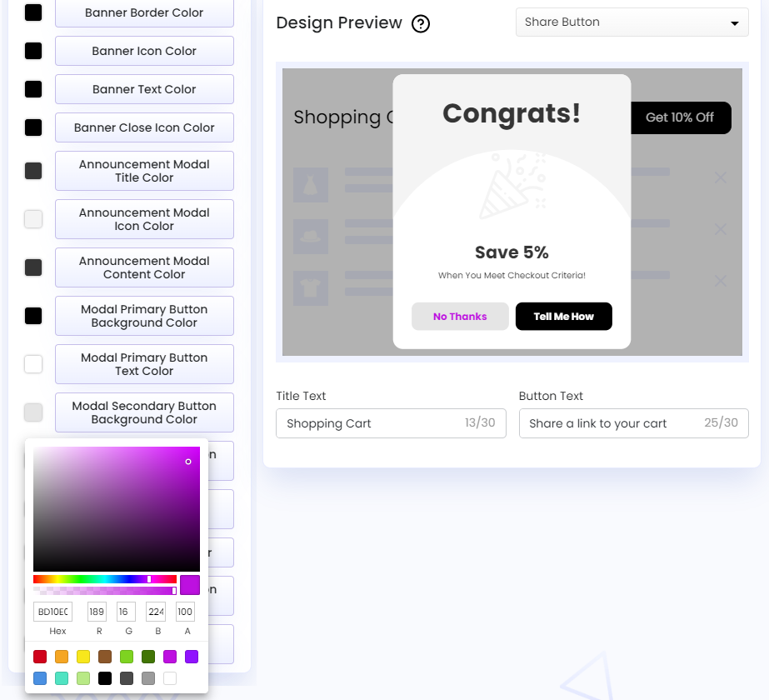Select the Modal Primary Button Text Color option

[143, 363]
